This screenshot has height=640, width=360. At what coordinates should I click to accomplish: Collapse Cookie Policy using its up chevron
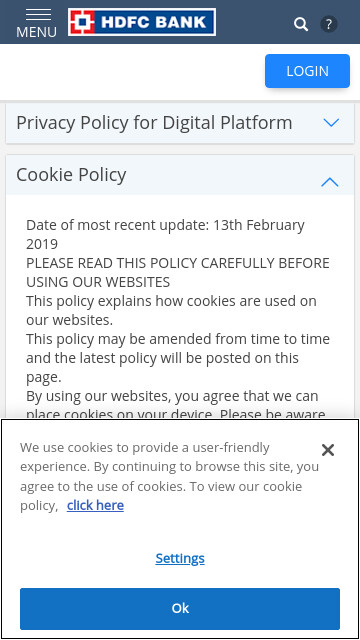point(330,182)
